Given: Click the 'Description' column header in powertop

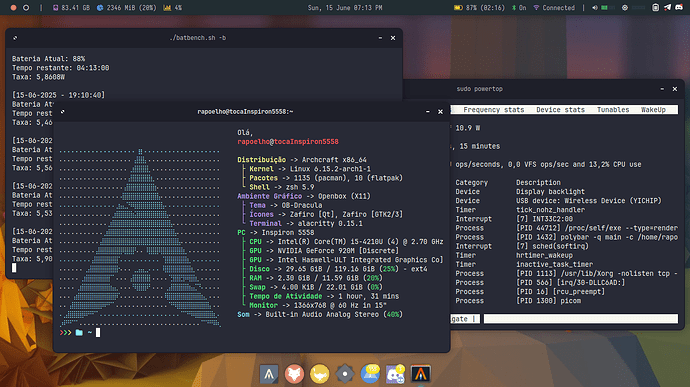Looking at the screenshot, I should (538, 182).
